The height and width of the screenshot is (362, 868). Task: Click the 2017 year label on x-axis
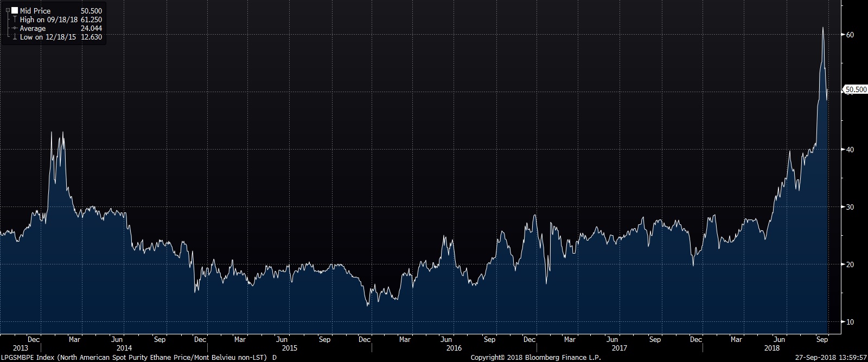click(619, 347)
